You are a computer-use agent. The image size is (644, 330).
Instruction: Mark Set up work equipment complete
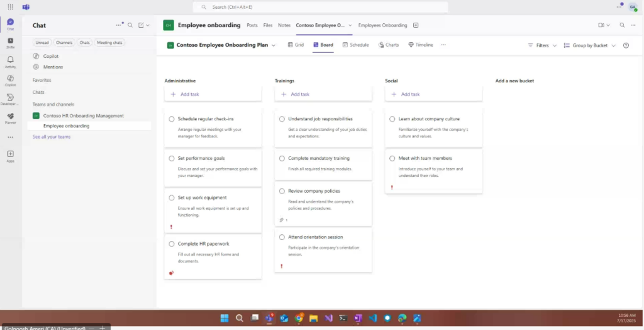tap(171, 198)
